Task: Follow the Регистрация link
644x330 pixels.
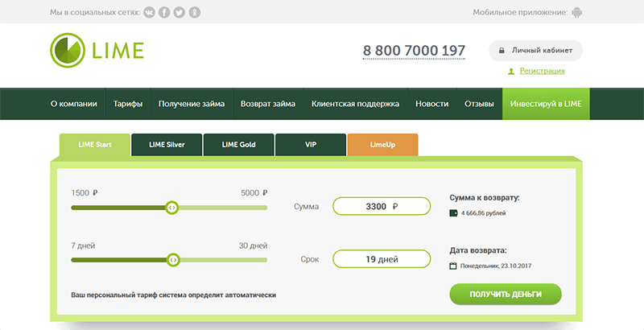Action: coord(542,71)
